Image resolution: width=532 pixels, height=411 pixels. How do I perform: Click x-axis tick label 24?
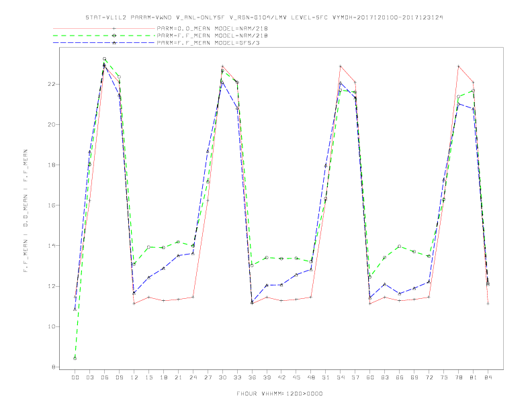pyautogui.click(x=193, y=377)
